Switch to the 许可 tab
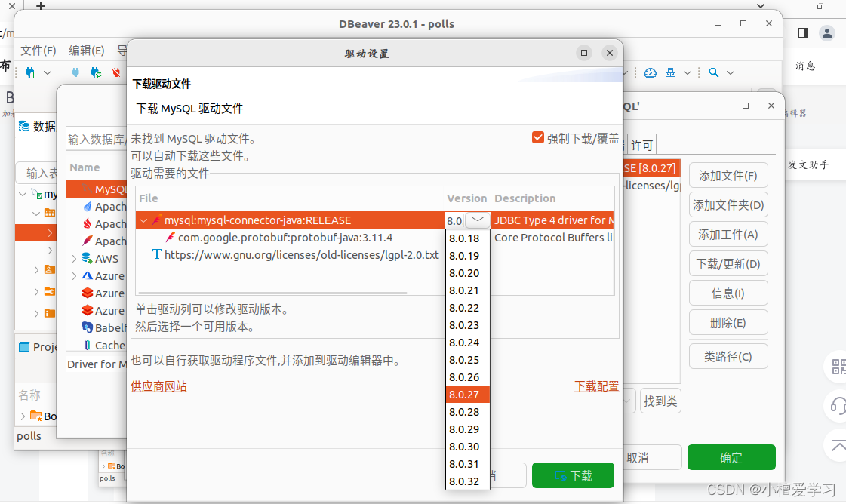The height and width of the screenshot is (504, 846). point(642,145)
